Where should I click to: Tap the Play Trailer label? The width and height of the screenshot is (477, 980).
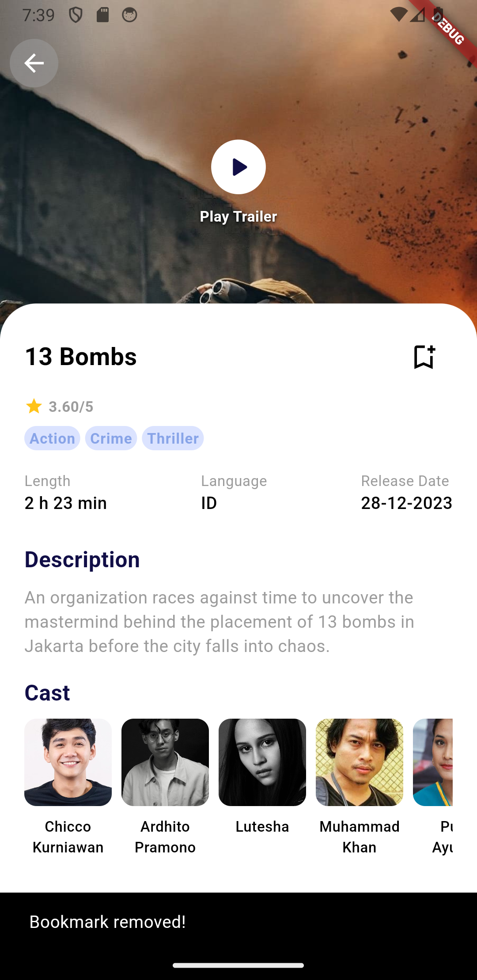coord(238,216)
